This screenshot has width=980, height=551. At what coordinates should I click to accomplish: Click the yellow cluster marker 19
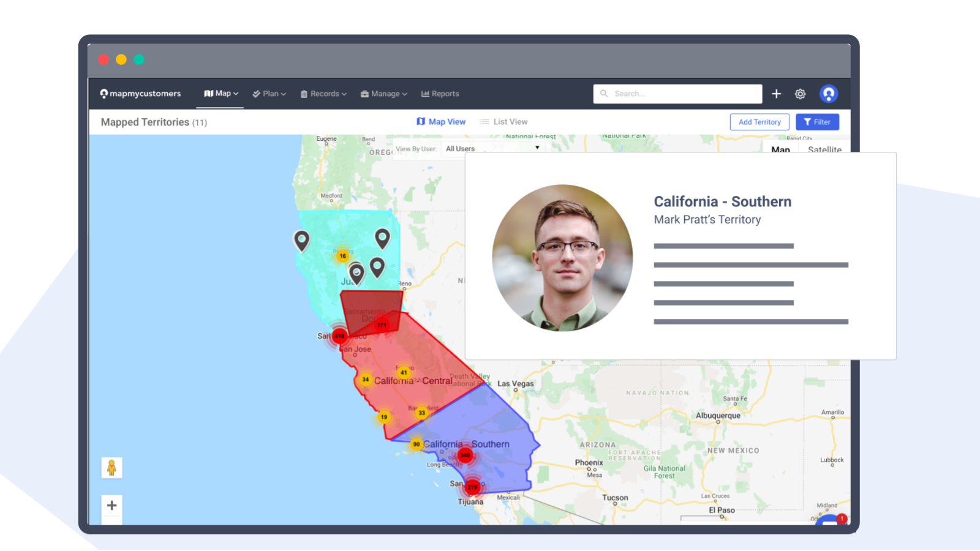pos(384,417)
